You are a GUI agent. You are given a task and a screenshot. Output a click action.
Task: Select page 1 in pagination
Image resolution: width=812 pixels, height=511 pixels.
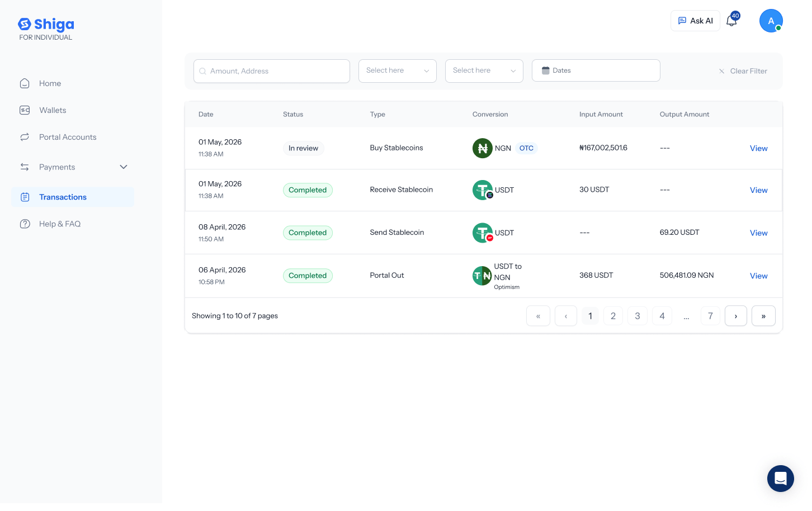click(590, 316)
